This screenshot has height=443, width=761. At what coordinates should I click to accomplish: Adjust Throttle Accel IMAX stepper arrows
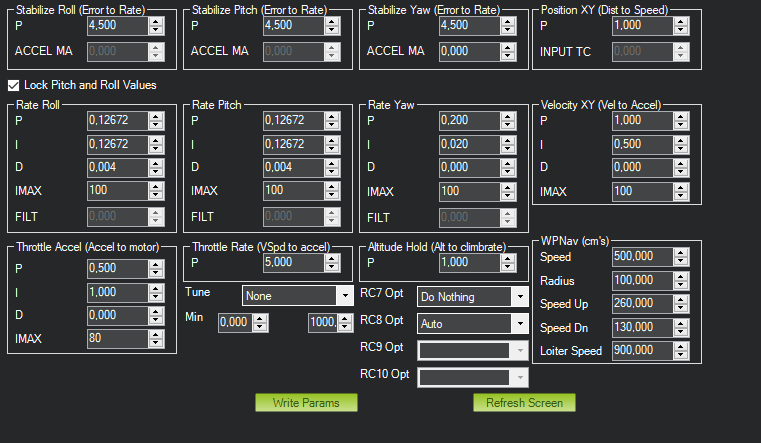(x=156, y=339)
